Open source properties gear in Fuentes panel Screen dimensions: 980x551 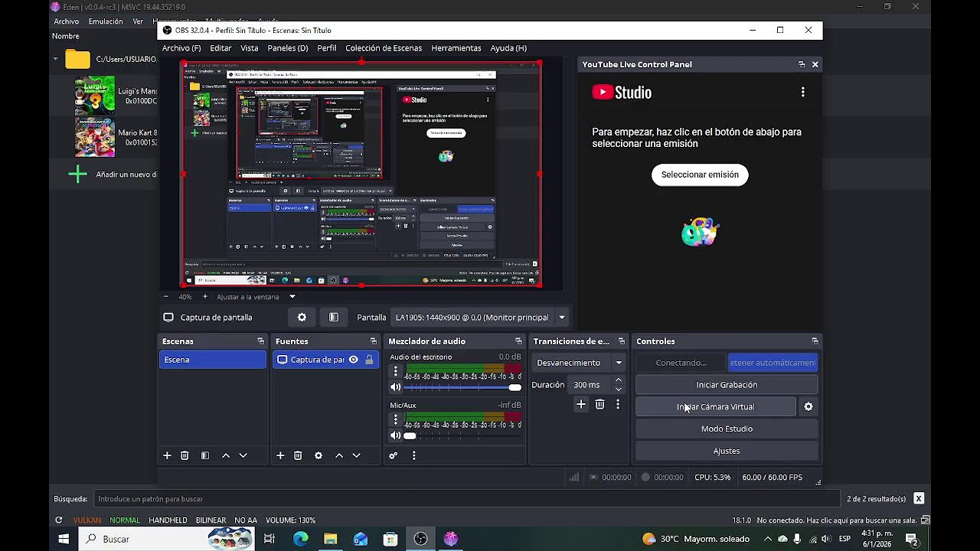click(318, 455)
